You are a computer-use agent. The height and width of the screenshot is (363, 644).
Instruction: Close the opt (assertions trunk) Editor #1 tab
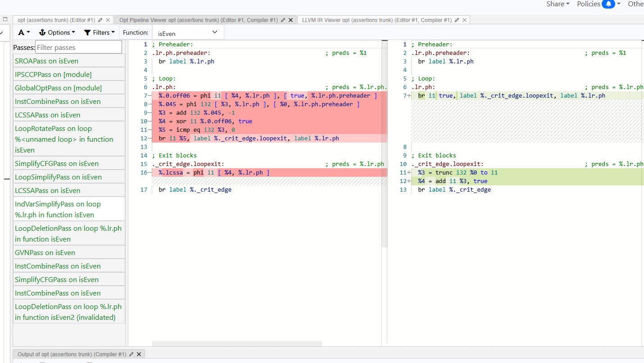tap(108, 20)
